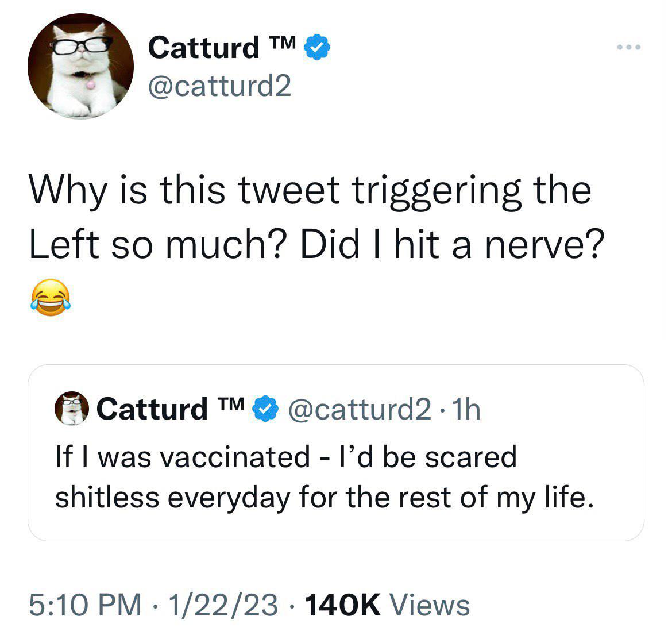The height and width of the screenshot is (635, 672).
Task: Open quoted tweet via "If I was vaccinated" text
Action: click(x=183, y=457)
